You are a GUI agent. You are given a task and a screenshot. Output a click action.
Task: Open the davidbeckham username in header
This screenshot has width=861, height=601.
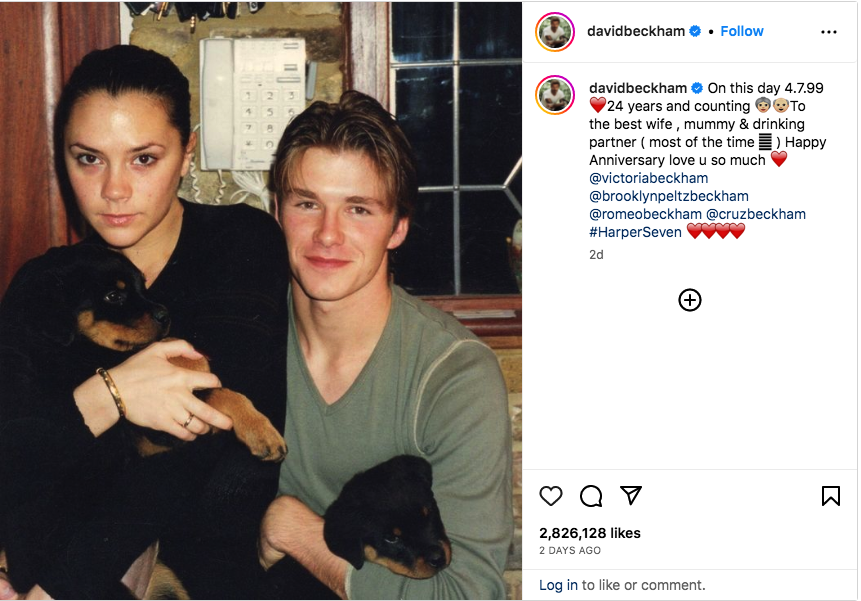click(x=636, y=31)
